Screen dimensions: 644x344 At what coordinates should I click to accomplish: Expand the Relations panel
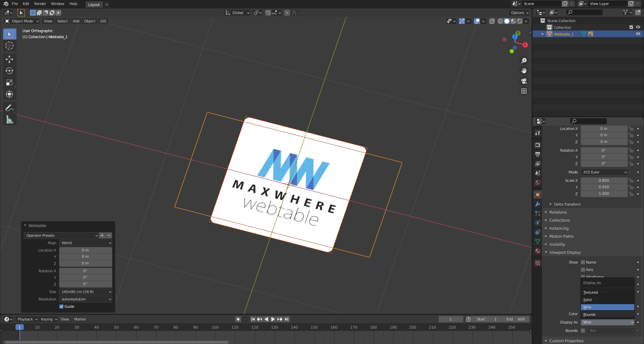tap(558, 212)
